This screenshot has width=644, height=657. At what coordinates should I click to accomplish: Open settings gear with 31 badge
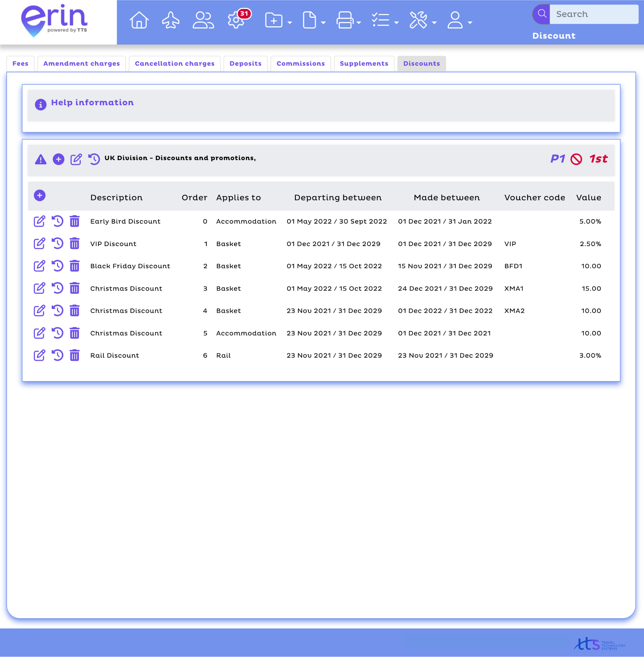point(236,20)
